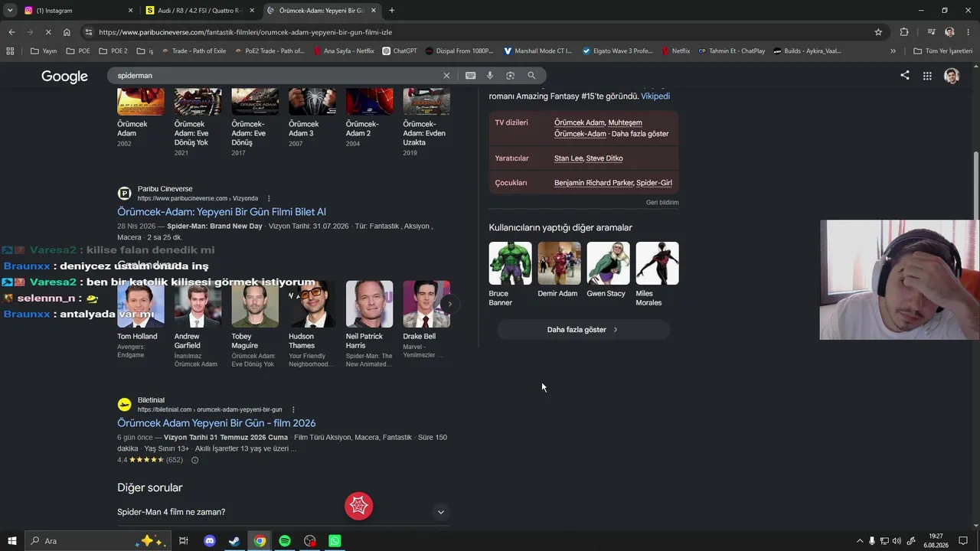Open the Ana Sayfa - Netflix bookmark
980x551 pixels.
click(343, 51)
